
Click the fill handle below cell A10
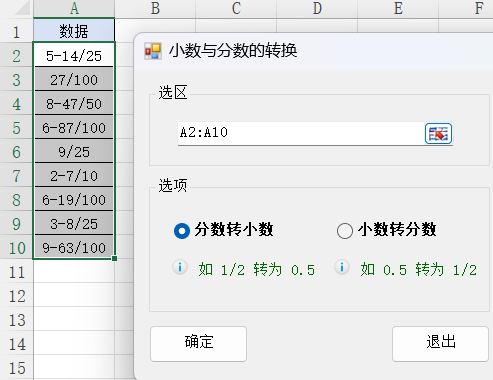(114, 258)
